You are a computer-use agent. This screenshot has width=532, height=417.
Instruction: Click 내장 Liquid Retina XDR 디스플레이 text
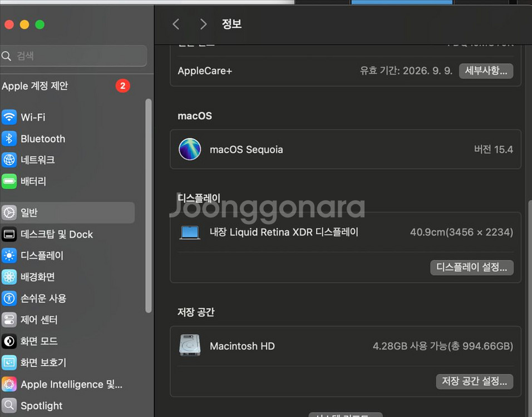(284, 232)
